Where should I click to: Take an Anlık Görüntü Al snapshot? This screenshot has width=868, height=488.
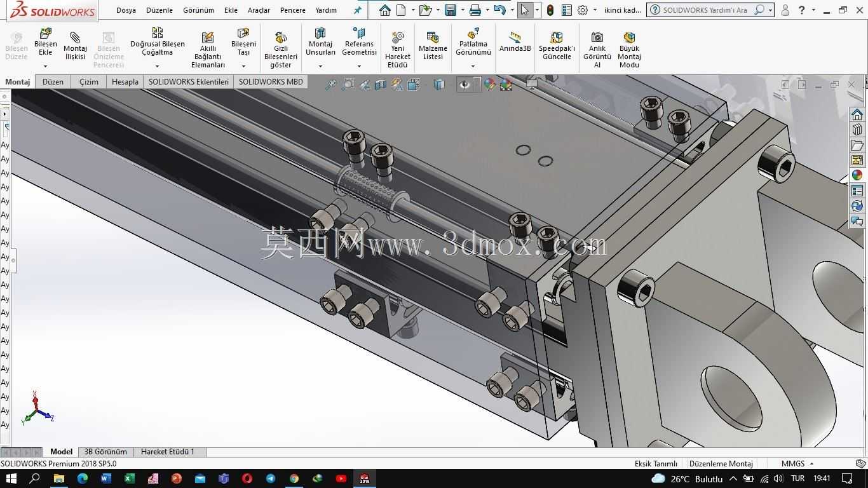click(597, 49)
